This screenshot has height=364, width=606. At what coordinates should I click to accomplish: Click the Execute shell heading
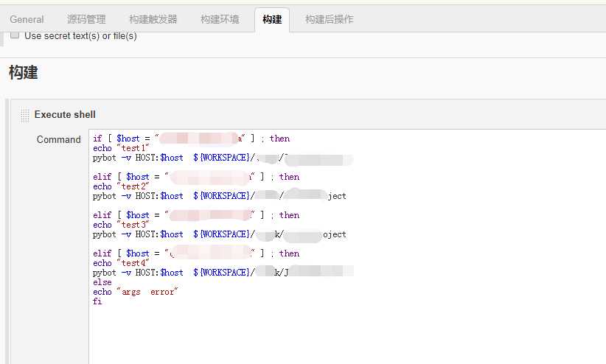tap(65, 115)
